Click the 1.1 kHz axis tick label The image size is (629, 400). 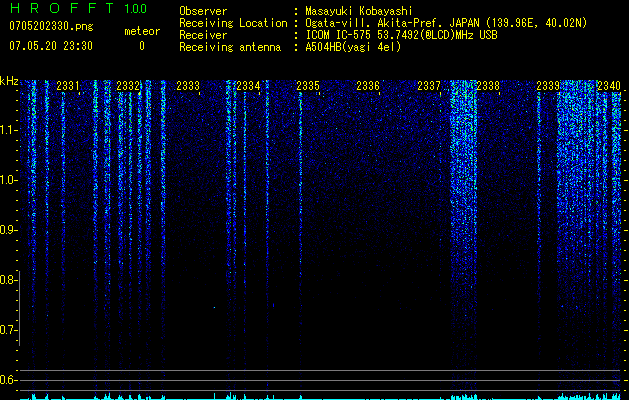pyautogui.click(x=8, y=130)
